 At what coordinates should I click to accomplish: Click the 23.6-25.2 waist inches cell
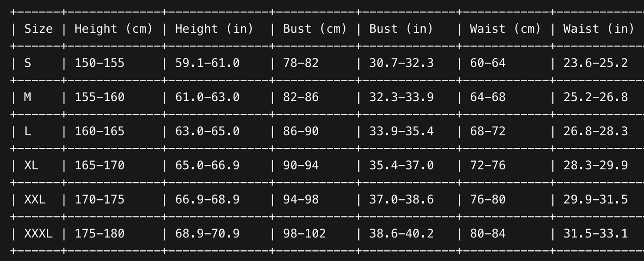pos(595,63)
